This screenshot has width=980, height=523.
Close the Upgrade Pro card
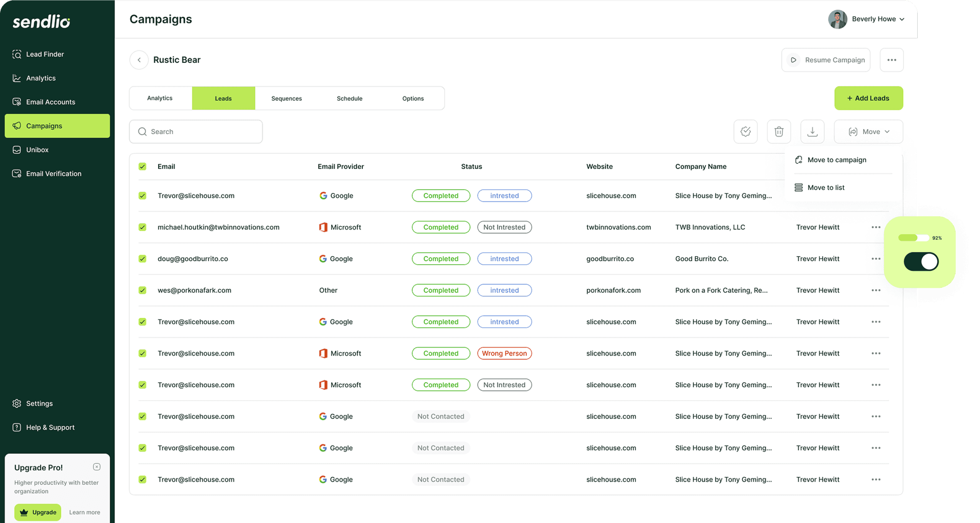point(97,467)
